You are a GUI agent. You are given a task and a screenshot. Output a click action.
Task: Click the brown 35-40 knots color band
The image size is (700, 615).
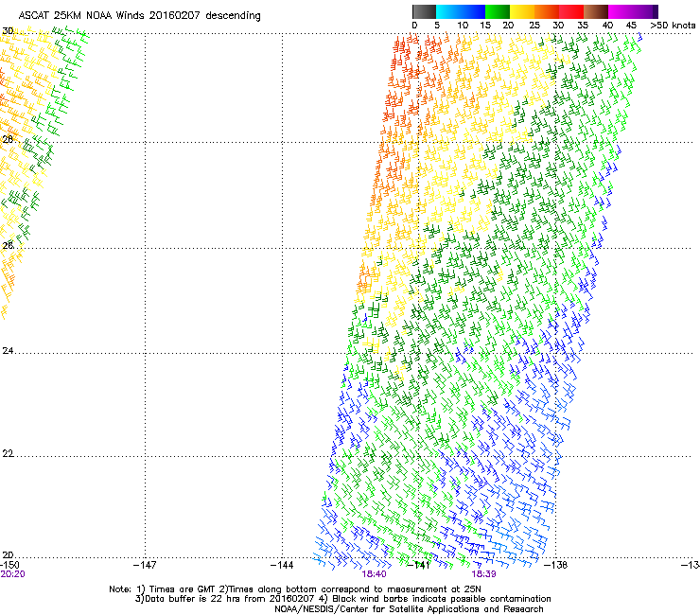click(x=596, y=11)
